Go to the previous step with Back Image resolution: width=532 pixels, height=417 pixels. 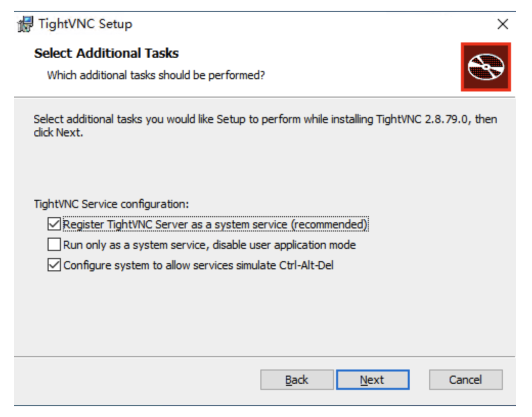point(297,380)
